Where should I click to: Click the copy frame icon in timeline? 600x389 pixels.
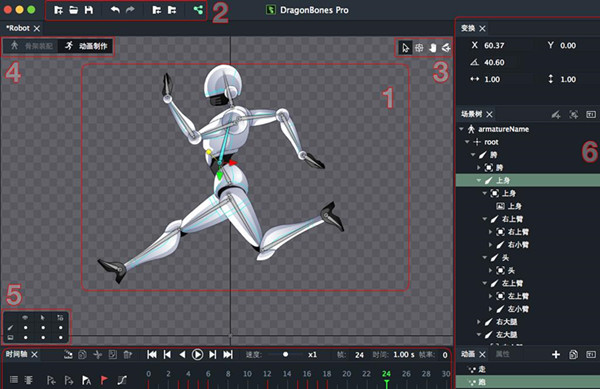82,355
